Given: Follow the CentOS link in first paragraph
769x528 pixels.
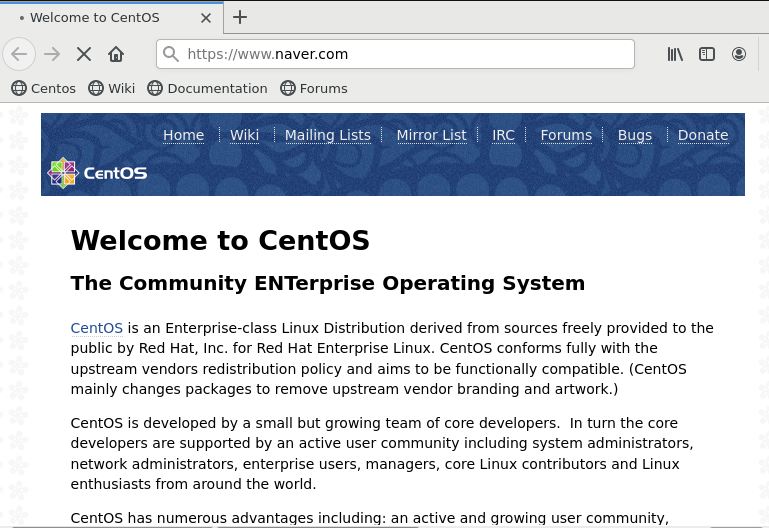Looking at the screenshot, I should coord(97,328).
